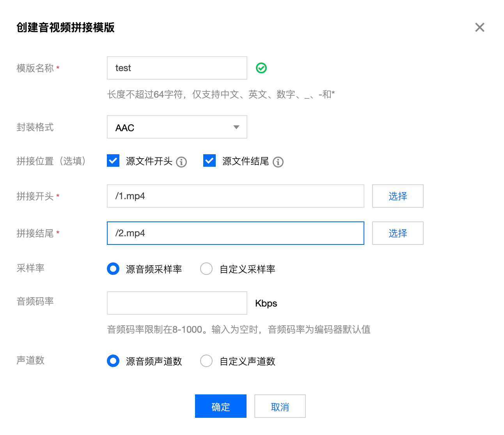Select 源音频采样率 radio option

point(113,269)
